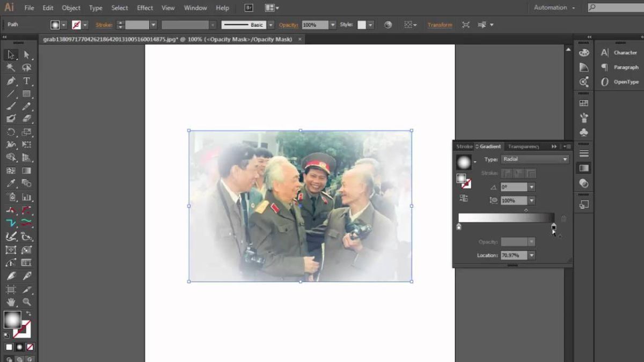Open the Paragraph panel
The image size is (644, 362).
click(x=619, y=67)
